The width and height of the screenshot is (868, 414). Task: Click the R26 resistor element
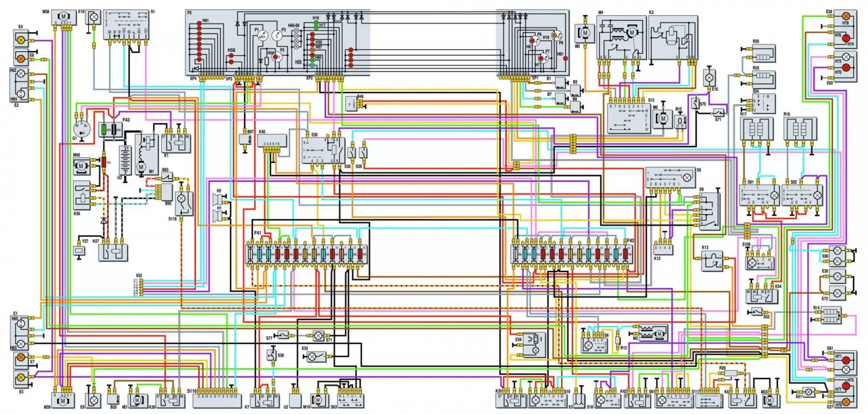click(x=762, y=54)
